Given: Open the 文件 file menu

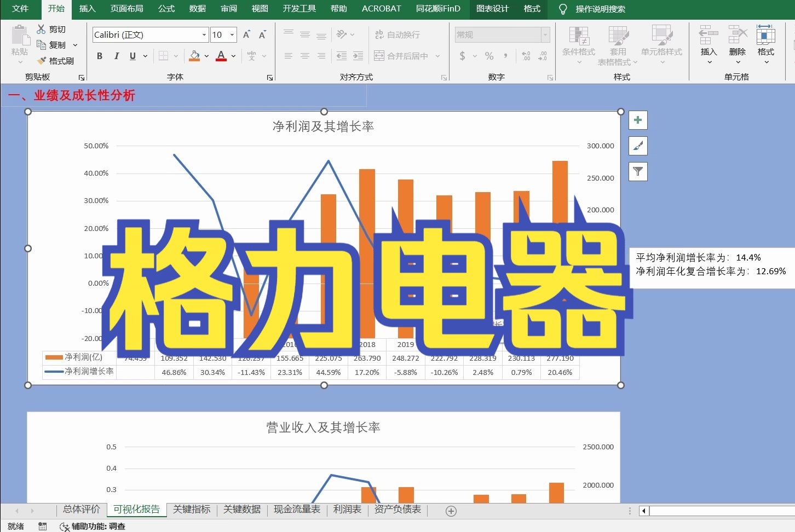Looking at the screenshot, I should coord(20,9).
